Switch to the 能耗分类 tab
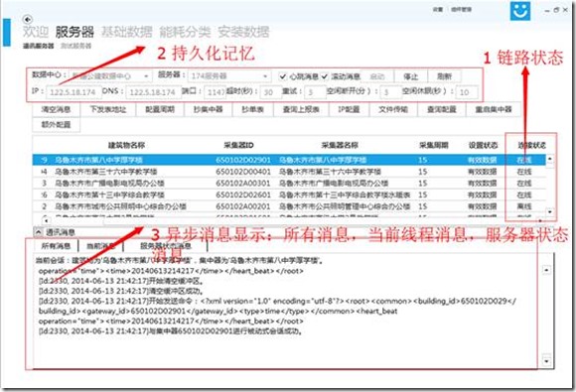576x392 pixels. point(185,32)
